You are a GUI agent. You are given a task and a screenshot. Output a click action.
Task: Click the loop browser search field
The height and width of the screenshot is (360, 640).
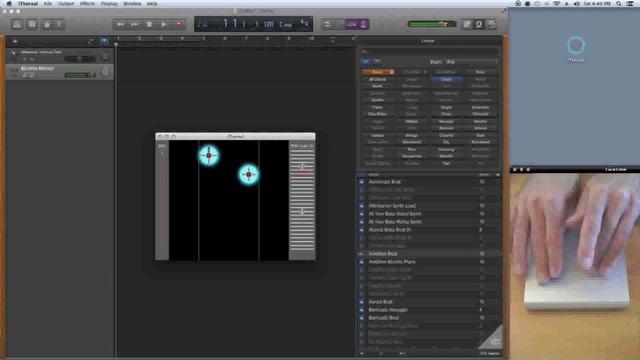point(429,52)
